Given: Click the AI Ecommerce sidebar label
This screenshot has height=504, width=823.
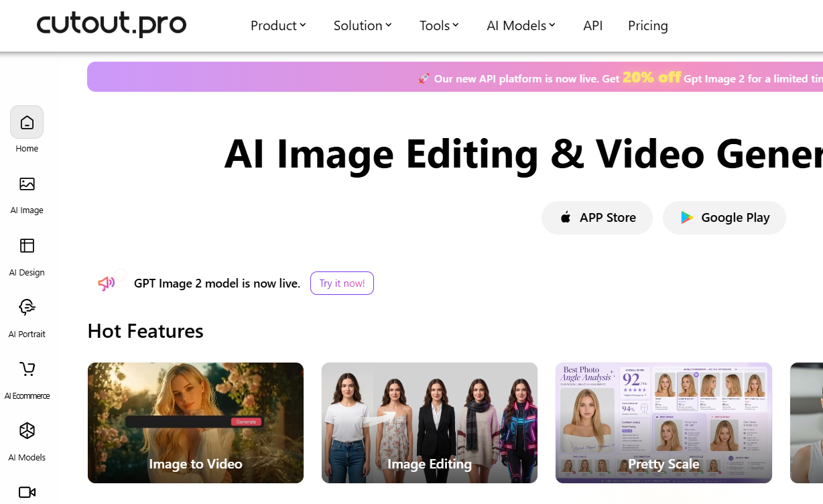Looking at the screenshot, I should (x=27, y=396).
